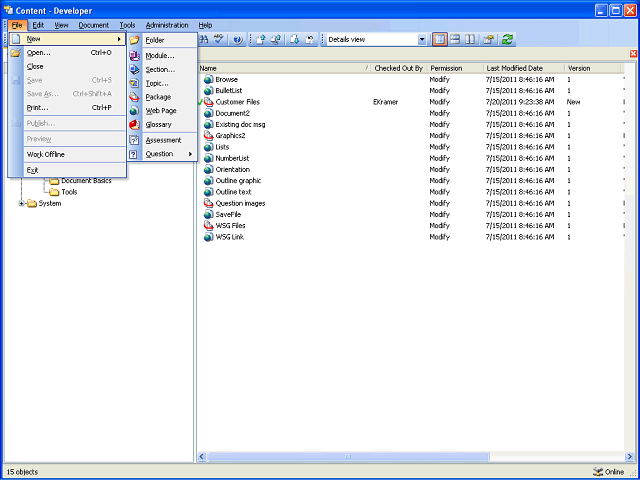Click the red Glossary icon in submenu
The image size is (640, 480).
[x=134, y=125]
